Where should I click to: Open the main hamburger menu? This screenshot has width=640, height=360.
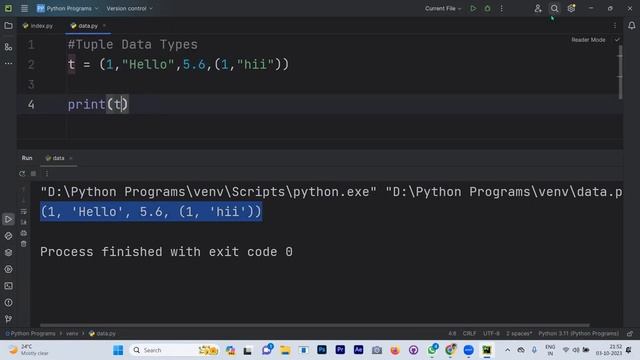pos(24,8)
